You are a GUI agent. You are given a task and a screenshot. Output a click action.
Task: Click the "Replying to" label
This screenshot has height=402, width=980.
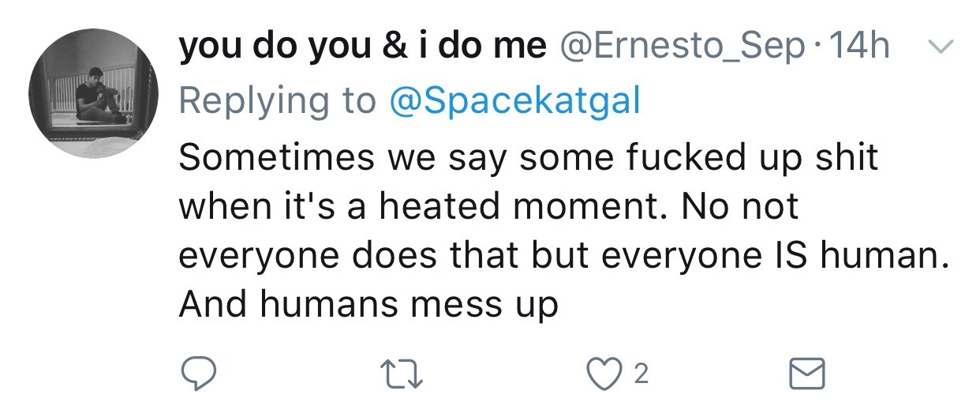(x=279, y=100)
